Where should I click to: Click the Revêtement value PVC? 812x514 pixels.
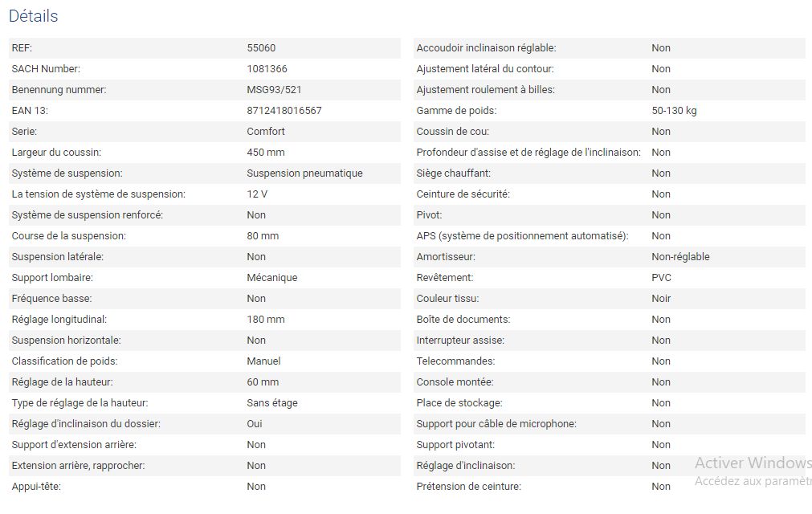pyautogui.click(x=661, y=278)
